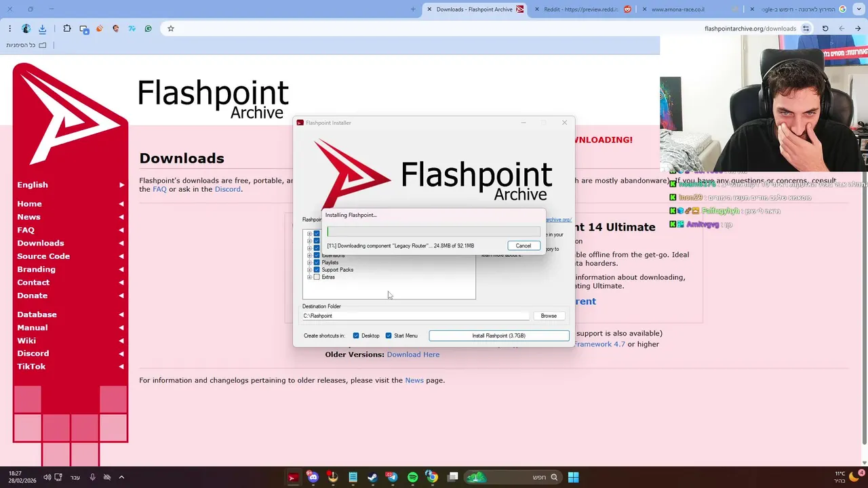
Task: Click the volume icon in system tray
Action: pyautogui.click(x=47, y=477)
